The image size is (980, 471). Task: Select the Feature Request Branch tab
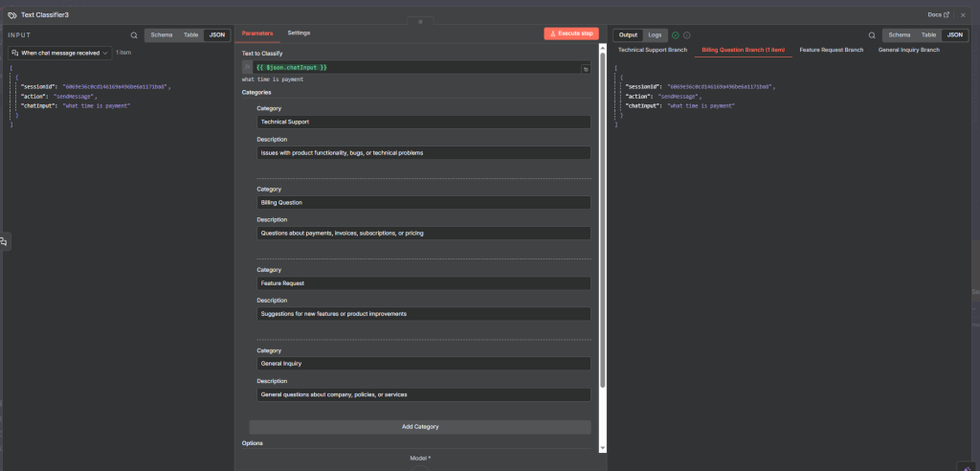point(831,49)
